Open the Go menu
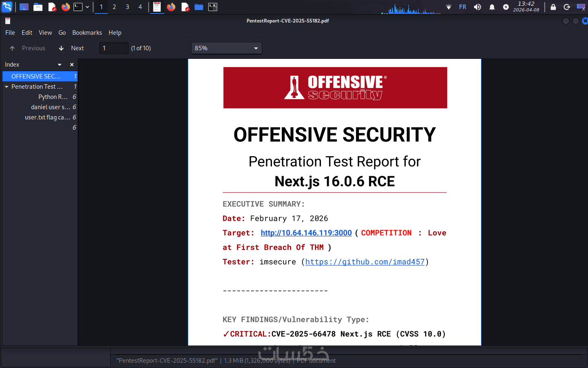The height and width of the screenshot is (368, 588). pos(62,33)
